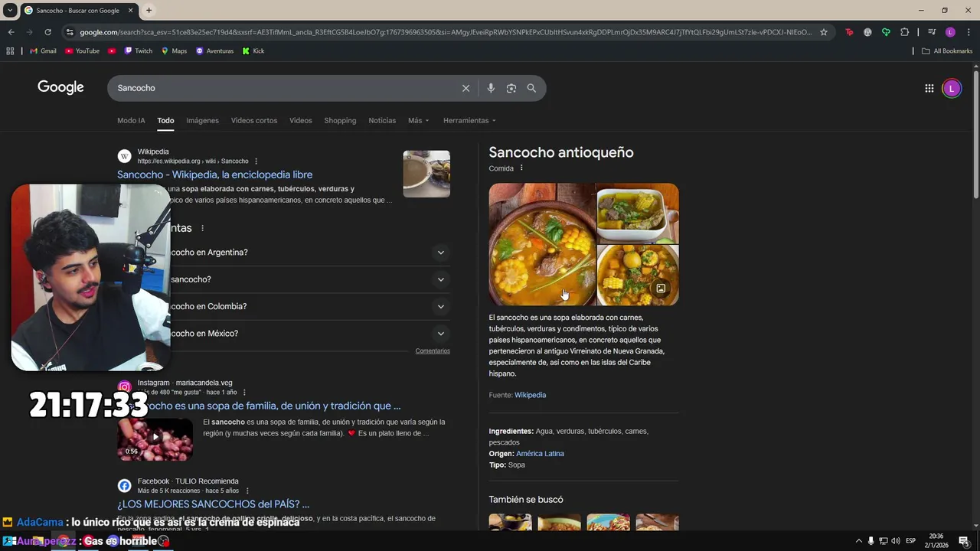This screenshot has height=551, width=980.
Task: Open Chrome profile avatar in toolbar
Action: [950, 32]
